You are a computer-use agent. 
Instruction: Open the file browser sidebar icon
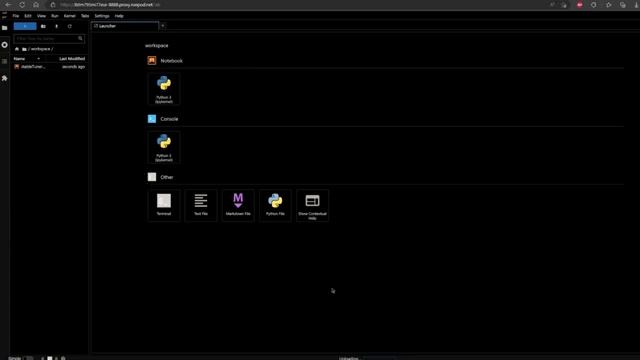pos(4,28)
